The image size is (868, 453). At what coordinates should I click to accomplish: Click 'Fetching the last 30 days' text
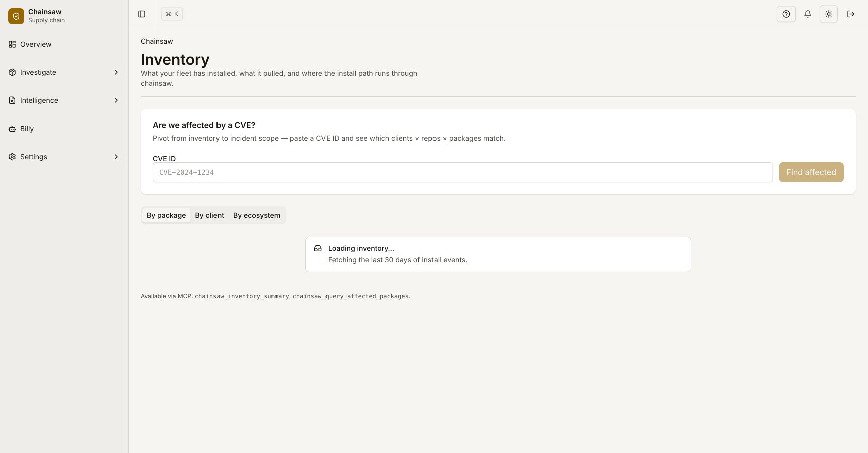(397, 260)
